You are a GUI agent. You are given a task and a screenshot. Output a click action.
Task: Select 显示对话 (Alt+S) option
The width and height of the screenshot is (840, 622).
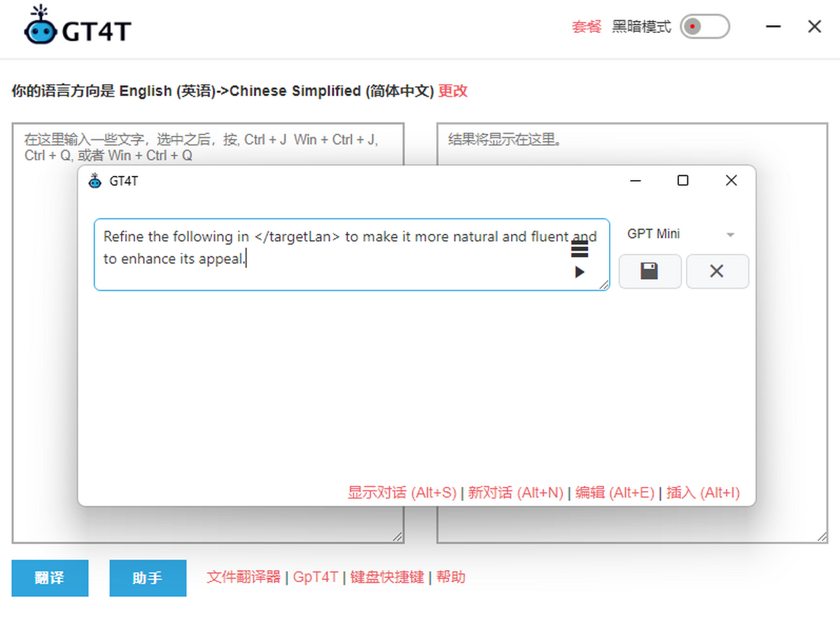coord(402,492)
